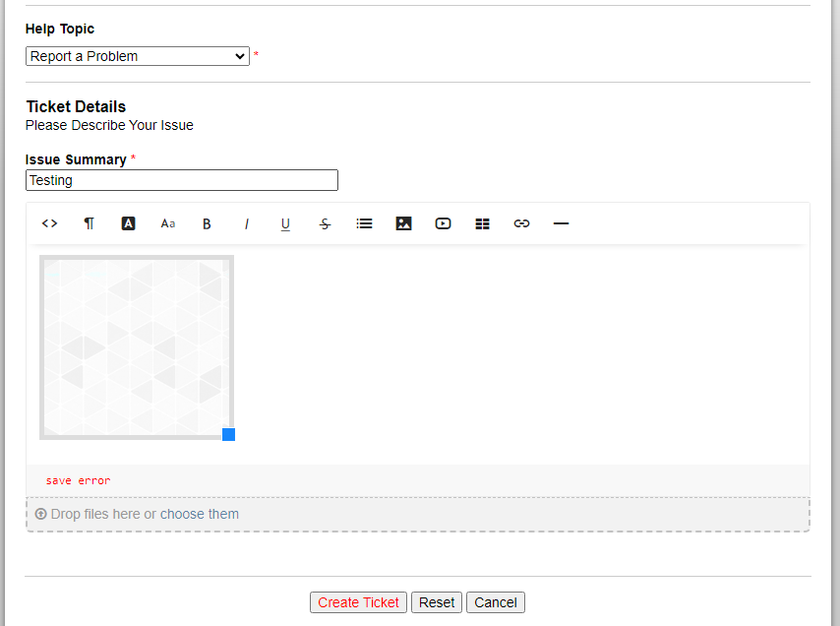
Task: Toggle underline formatting
Action: coord(285,224)
